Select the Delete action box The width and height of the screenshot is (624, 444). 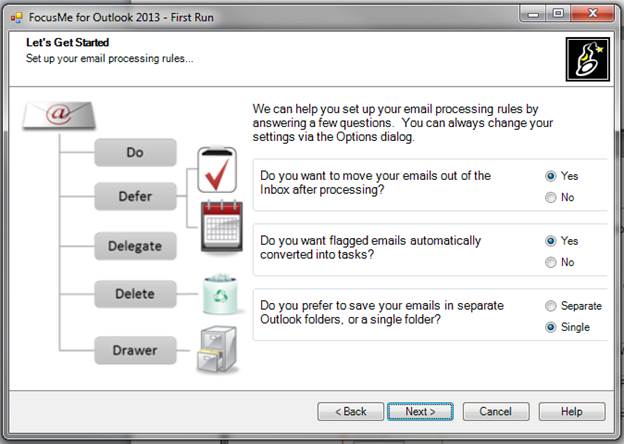click(x=135, y=294)
